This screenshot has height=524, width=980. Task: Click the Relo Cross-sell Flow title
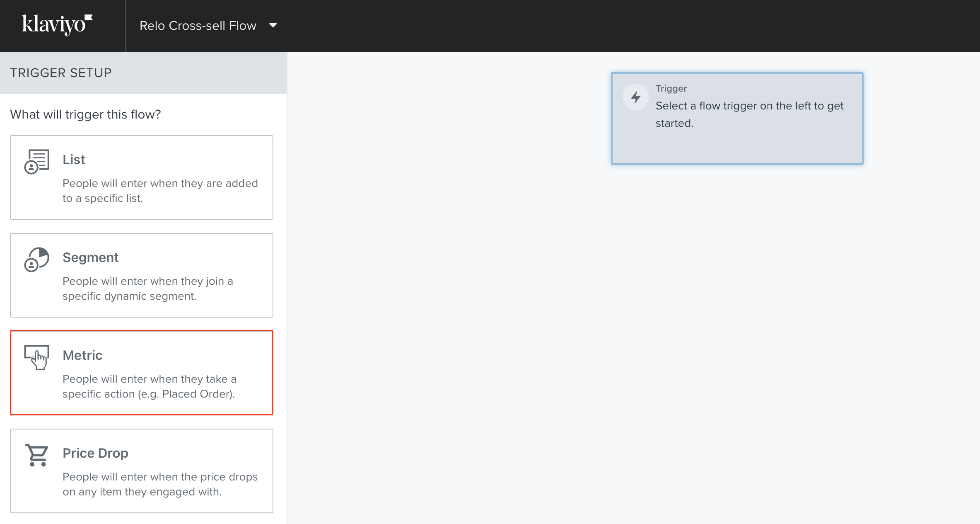pyautogui.click(x=198, y=26)
